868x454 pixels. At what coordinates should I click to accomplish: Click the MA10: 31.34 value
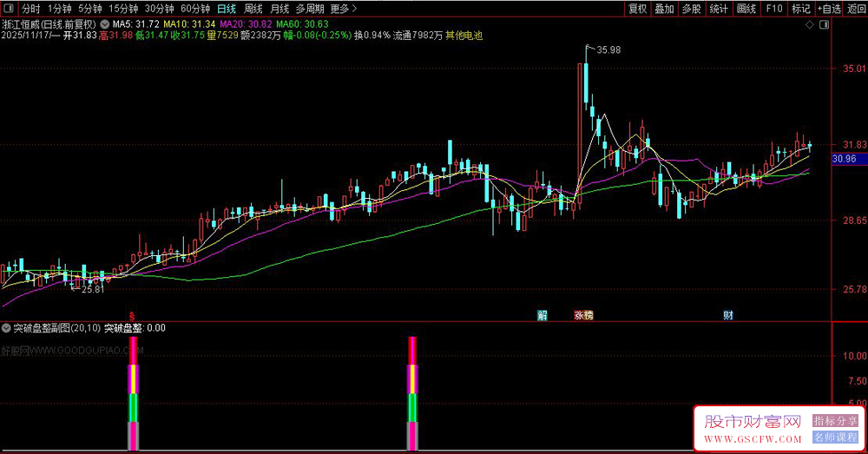(189, 24)
